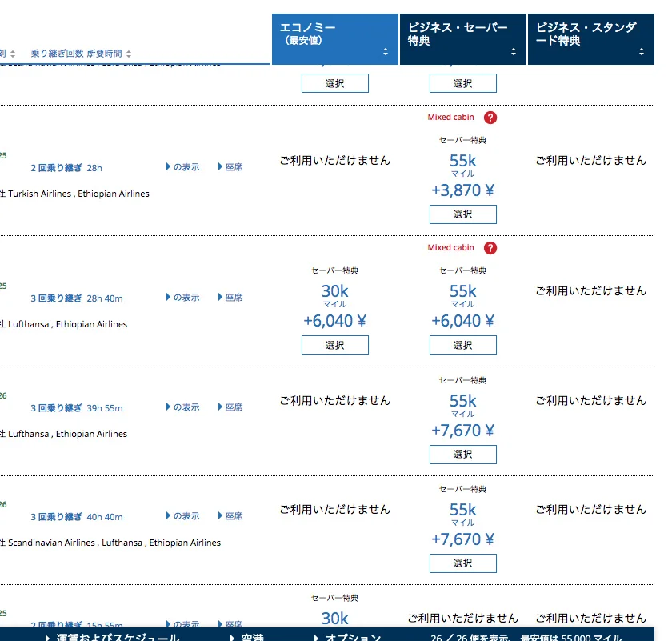Click Mixed cabin label in 28h row
Viewport: 672px width, 641px height.
451,117
